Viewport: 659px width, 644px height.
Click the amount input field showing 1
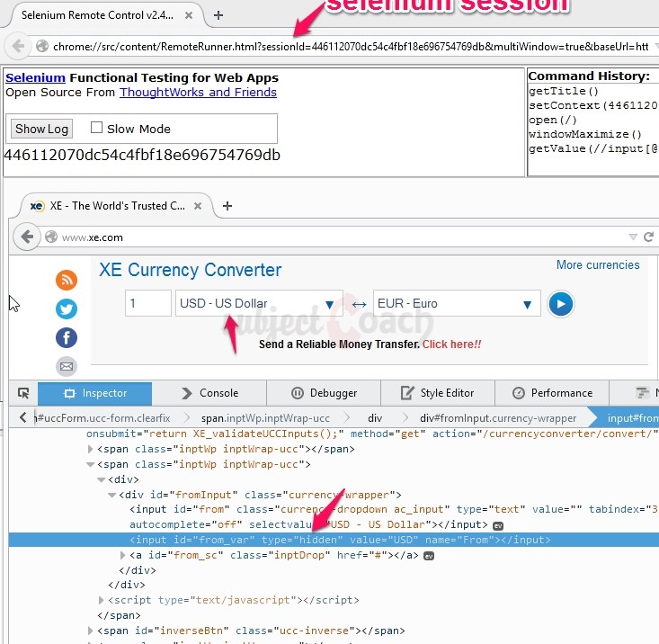(148, 303)
